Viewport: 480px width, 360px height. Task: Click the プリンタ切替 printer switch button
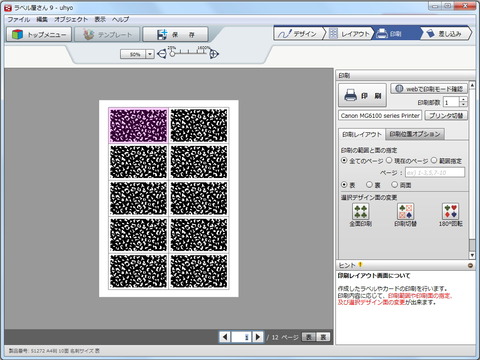446,116
